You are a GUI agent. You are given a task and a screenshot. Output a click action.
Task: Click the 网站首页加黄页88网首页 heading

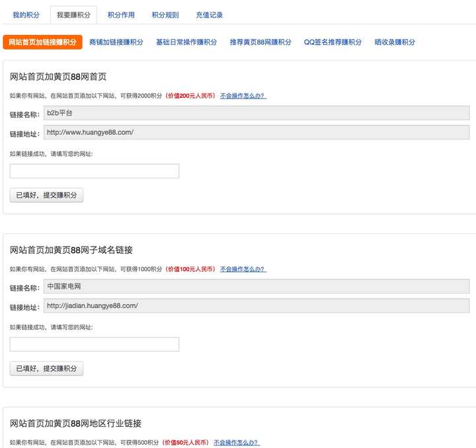tap(58, 77)
